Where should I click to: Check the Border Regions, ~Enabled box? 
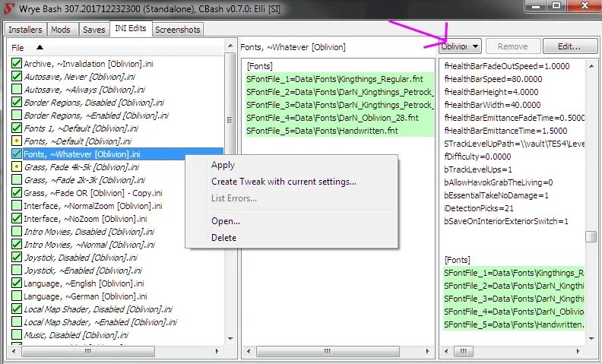17,116
